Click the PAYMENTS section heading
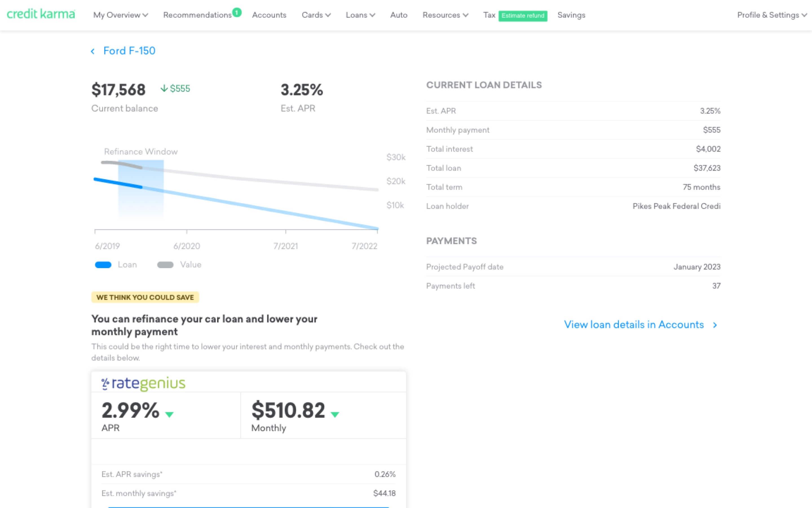 click(x=451, y=241)
